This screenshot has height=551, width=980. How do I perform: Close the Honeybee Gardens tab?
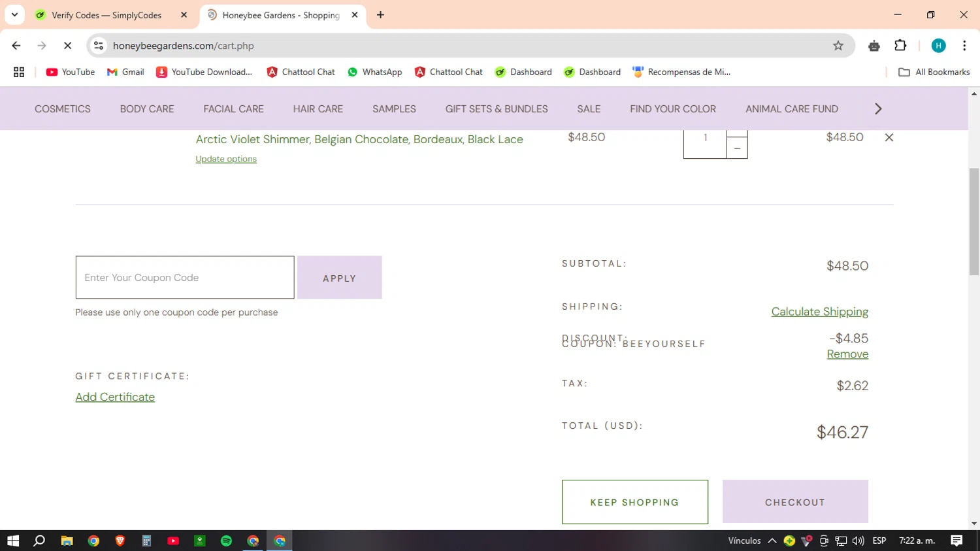point(355,15)
